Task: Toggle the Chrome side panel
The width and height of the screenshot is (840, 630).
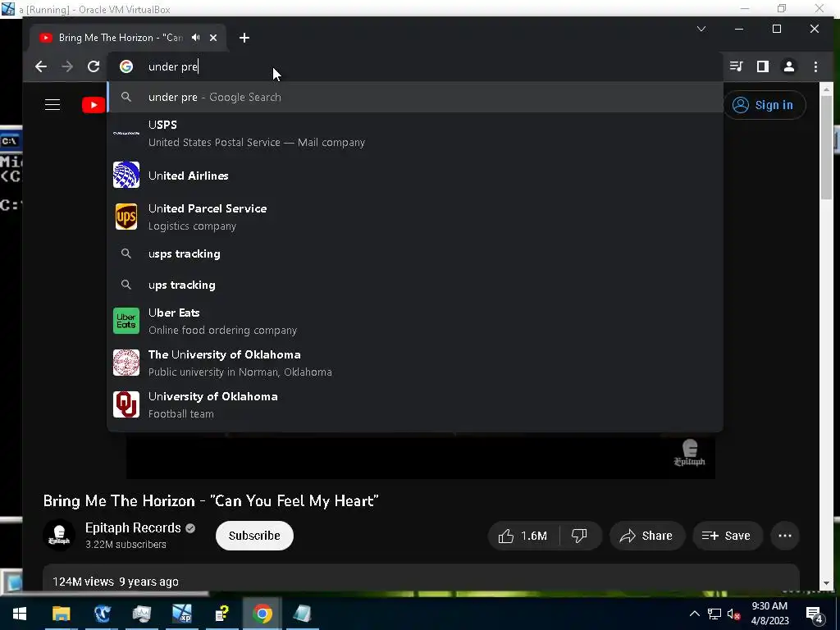Action: point(763,66)
